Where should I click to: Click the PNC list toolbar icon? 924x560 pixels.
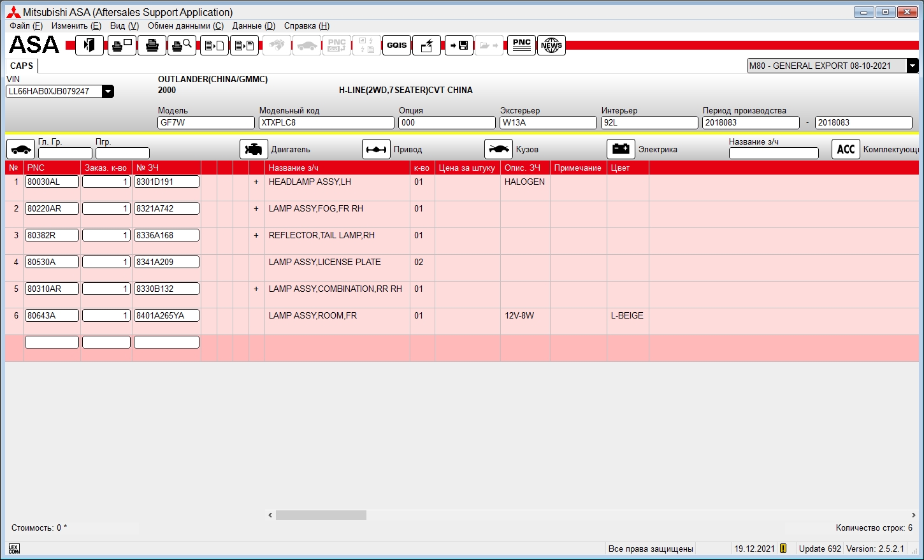(x=521, y=45)
